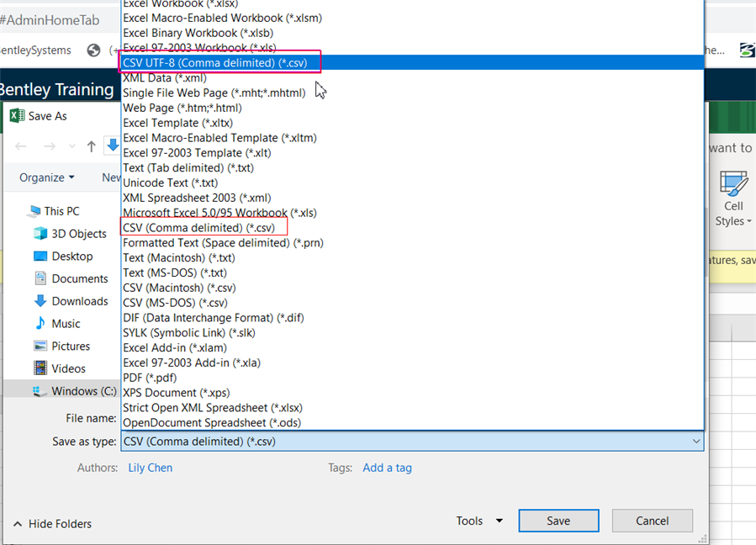Go back with the left arrow icon

click(x=21, y=146)
